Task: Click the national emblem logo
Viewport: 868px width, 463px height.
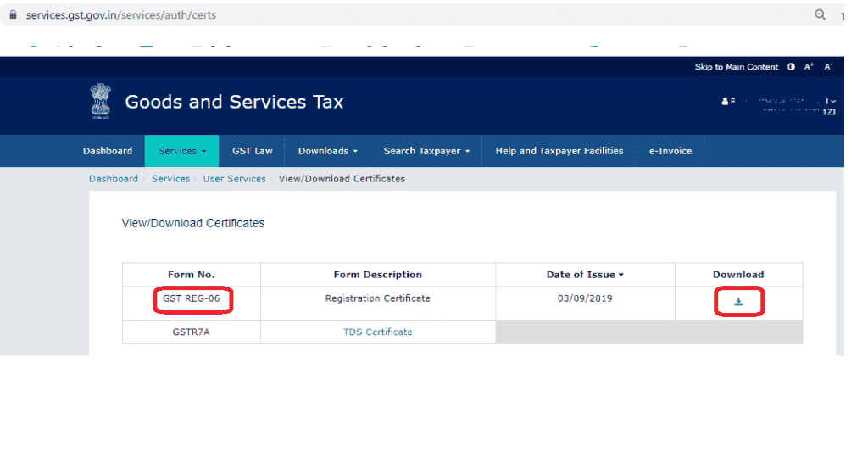Action: pyautogui.click(x=101, y=102)
